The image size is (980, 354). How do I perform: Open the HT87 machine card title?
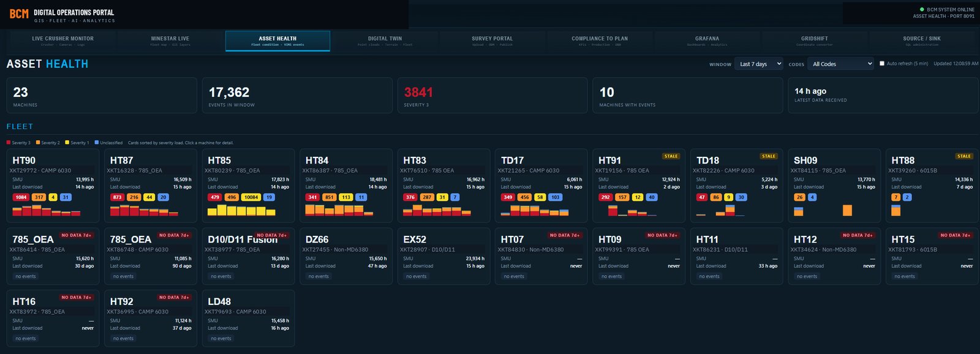click(x=121, y=160)
